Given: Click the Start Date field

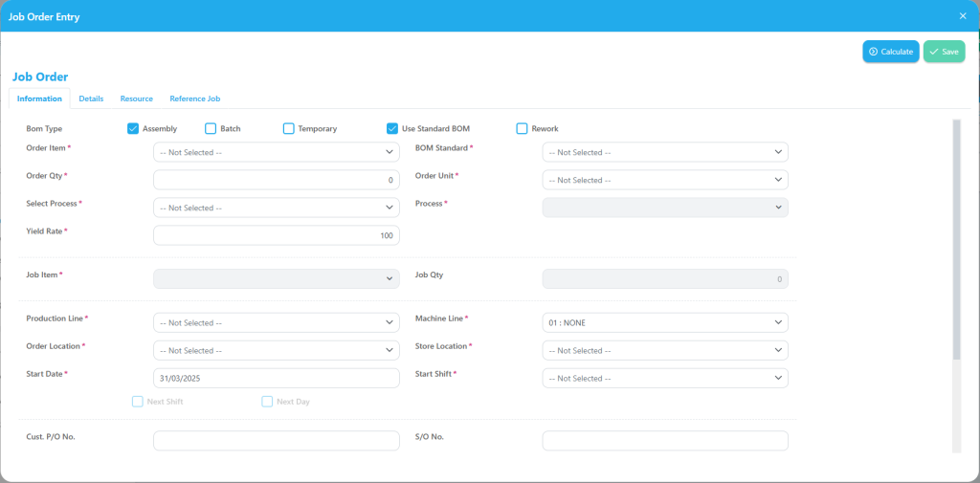Looking at the screenshot, I should (x=277, y=378).
